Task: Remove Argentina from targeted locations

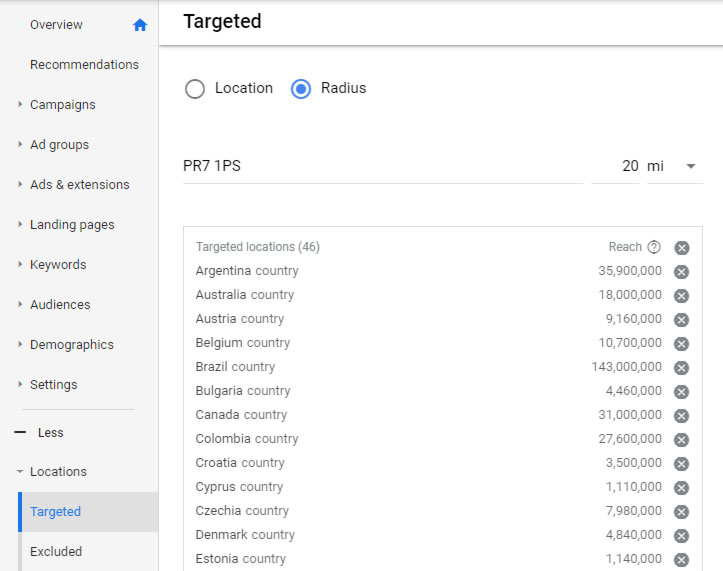Action: tap(682, 272)
